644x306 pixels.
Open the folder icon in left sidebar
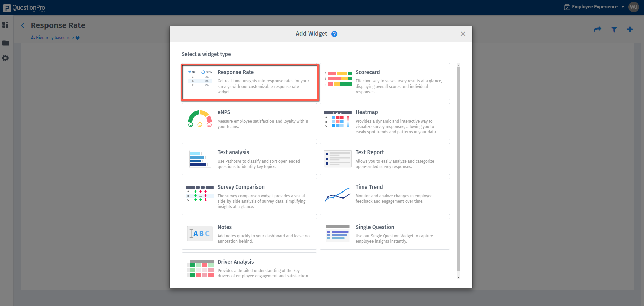point(6,43)
